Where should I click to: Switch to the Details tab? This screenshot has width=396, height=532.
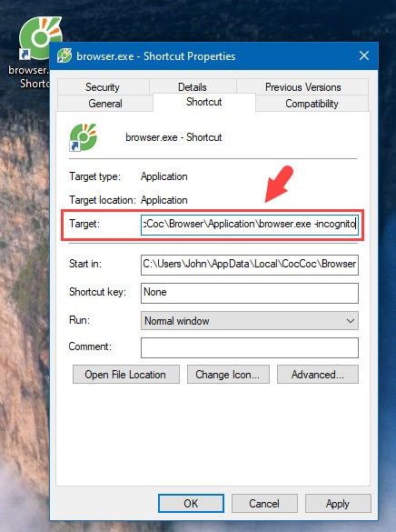pos(193,87)
